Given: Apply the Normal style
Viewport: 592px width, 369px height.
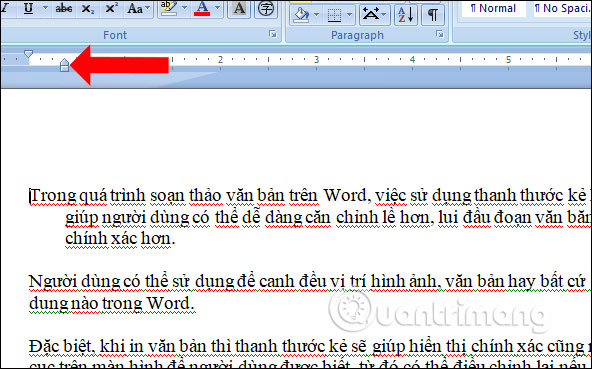Looking at the screenshot, I should 493,8.
